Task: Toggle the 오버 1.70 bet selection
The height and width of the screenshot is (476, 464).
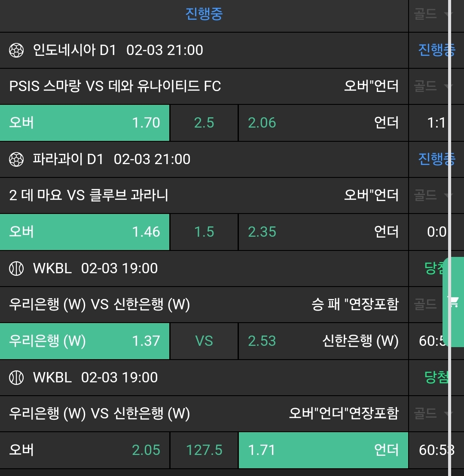Action: coord(85,123)
